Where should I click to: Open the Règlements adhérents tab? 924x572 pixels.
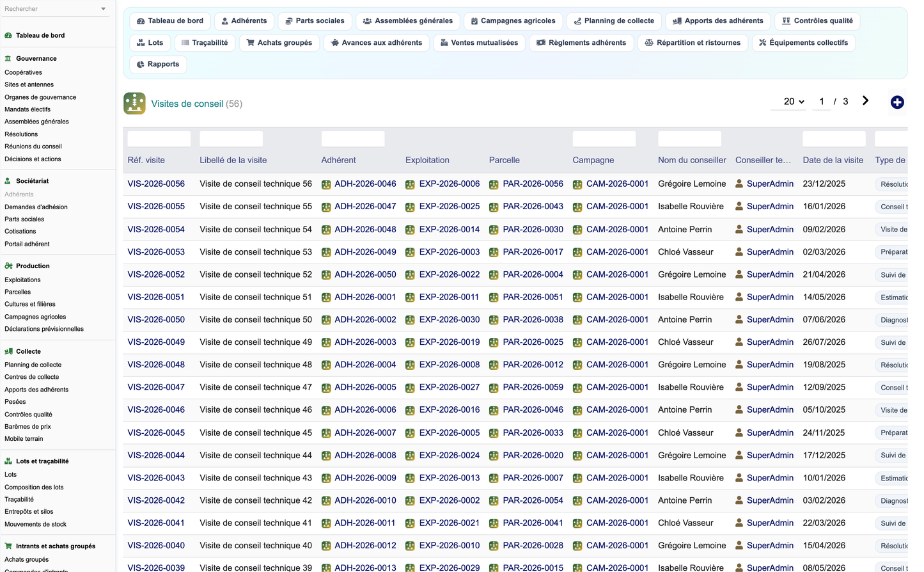(581, 43)
